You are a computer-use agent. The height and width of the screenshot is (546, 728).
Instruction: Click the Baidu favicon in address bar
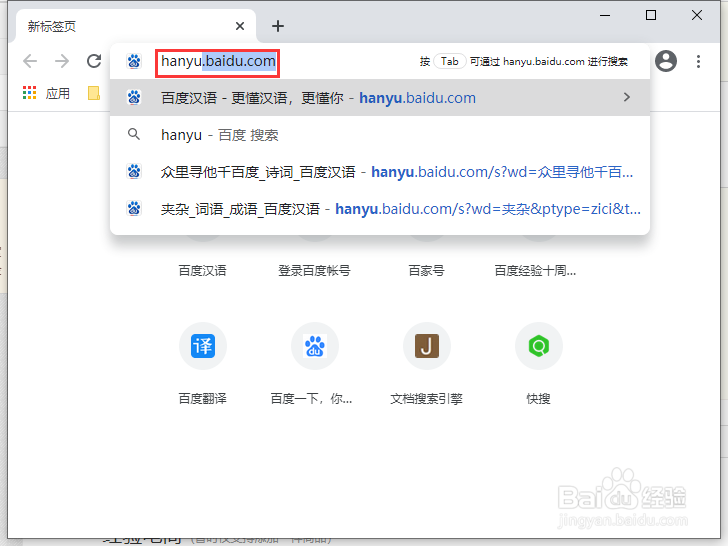coord(134,61)
